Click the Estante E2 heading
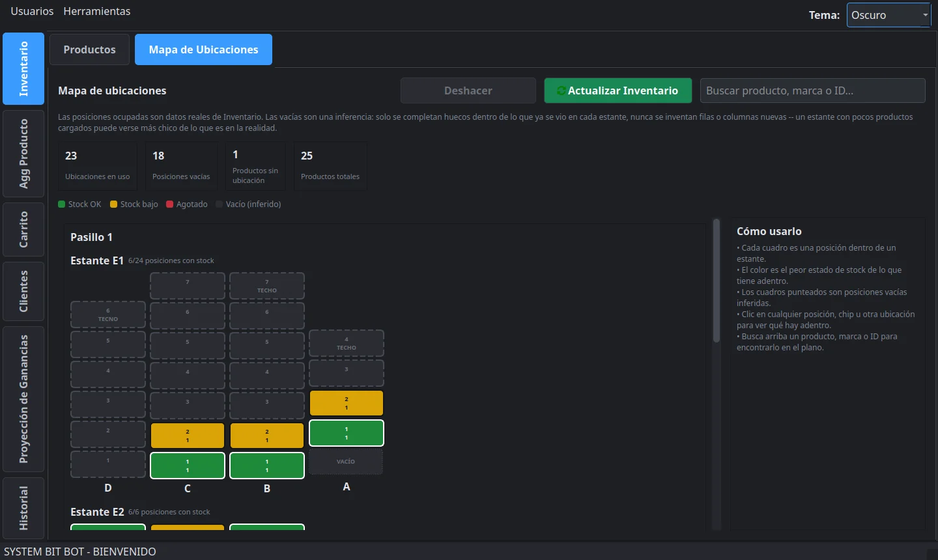 click(97, 512)
